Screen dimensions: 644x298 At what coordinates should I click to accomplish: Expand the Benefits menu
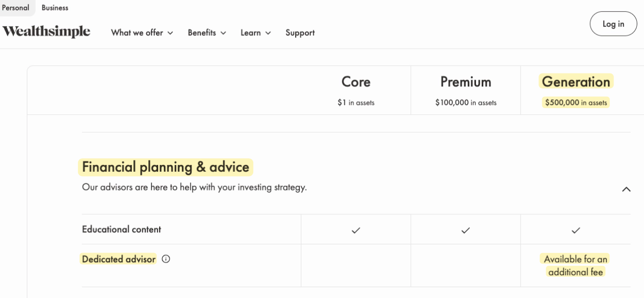(207, 33)
